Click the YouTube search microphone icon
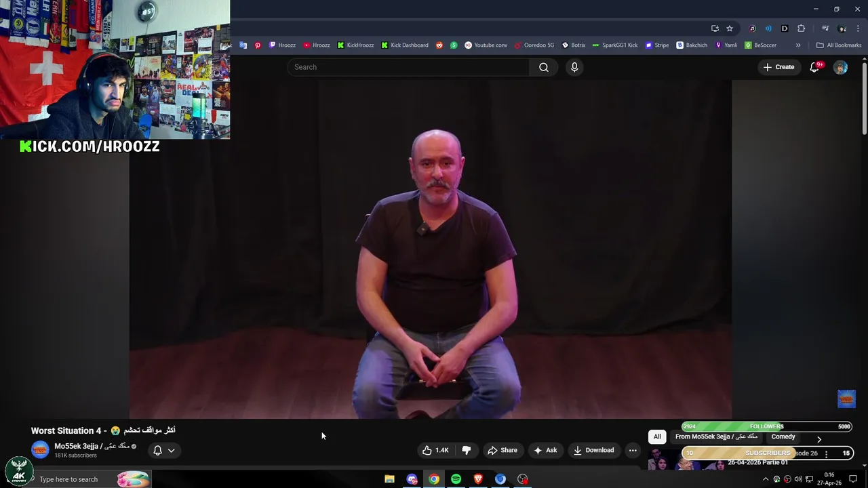The width and height of the screenshot is (868, 488). click(574, 67)
